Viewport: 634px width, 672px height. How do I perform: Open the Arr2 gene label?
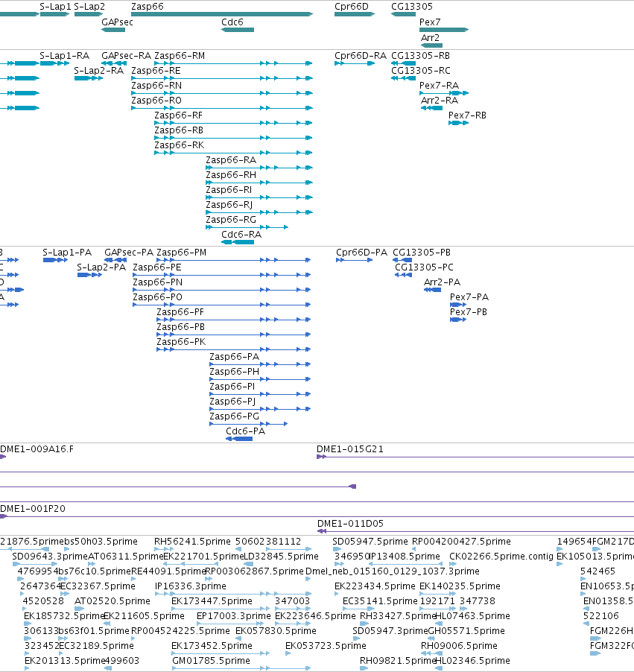pos(430,38)
